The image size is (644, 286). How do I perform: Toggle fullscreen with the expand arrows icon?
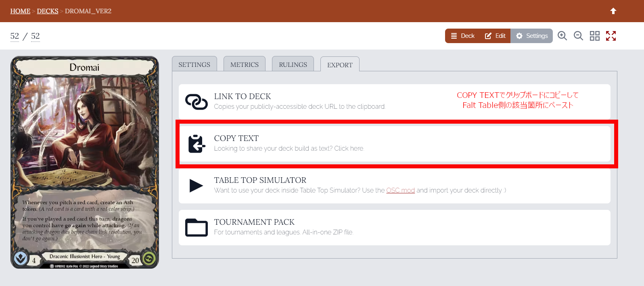click(x=611, y=36)
